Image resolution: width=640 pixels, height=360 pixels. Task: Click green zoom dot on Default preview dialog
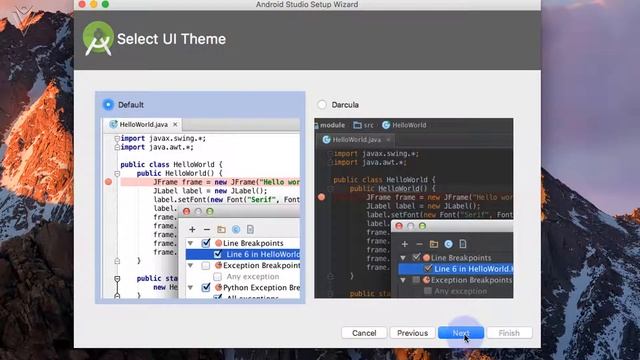pyautogui.click(x=210, y=211)
